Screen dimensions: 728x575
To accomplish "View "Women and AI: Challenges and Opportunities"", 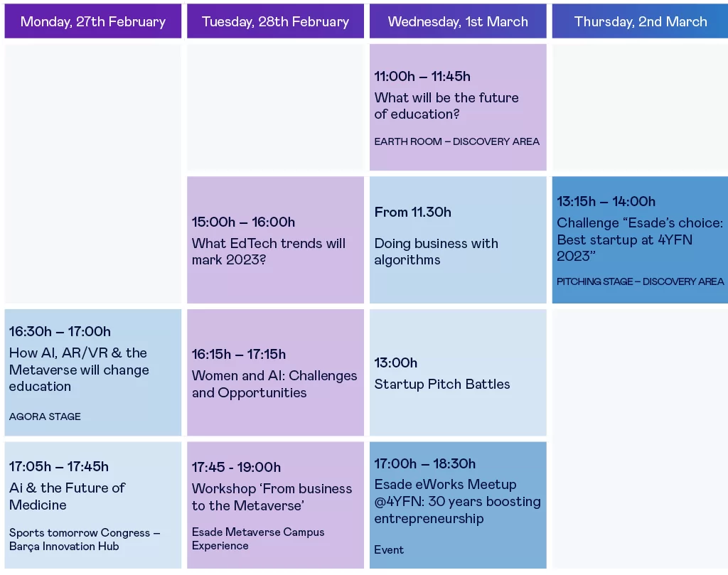I will tap(274, 384).
